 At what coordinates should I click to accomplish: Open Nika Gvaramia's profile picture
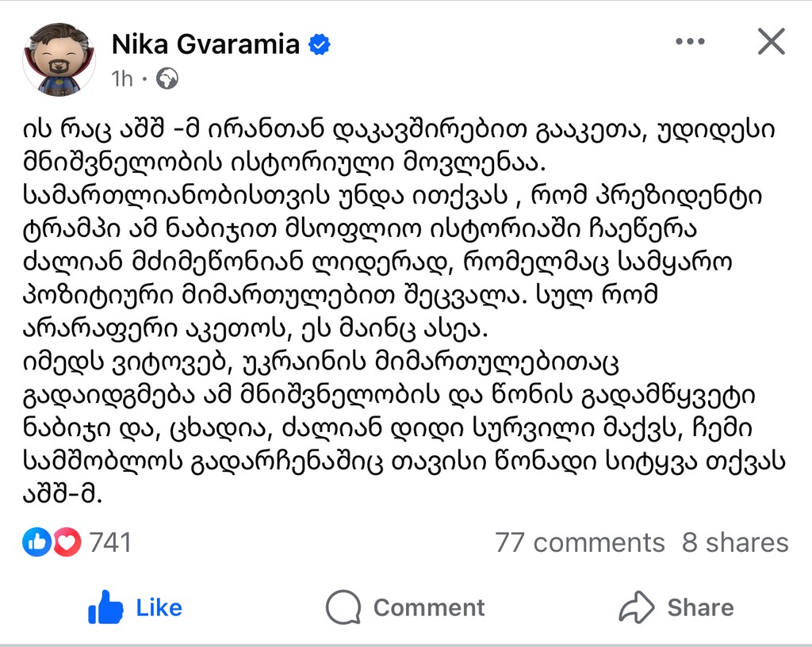[59, 59]
